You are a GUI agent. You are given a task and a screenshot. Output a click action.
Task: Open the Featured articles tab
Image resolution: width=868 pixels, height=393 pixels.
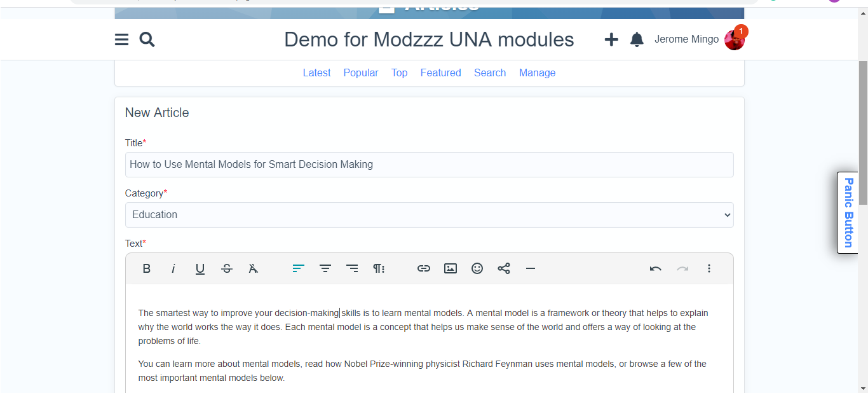[440, 72]
